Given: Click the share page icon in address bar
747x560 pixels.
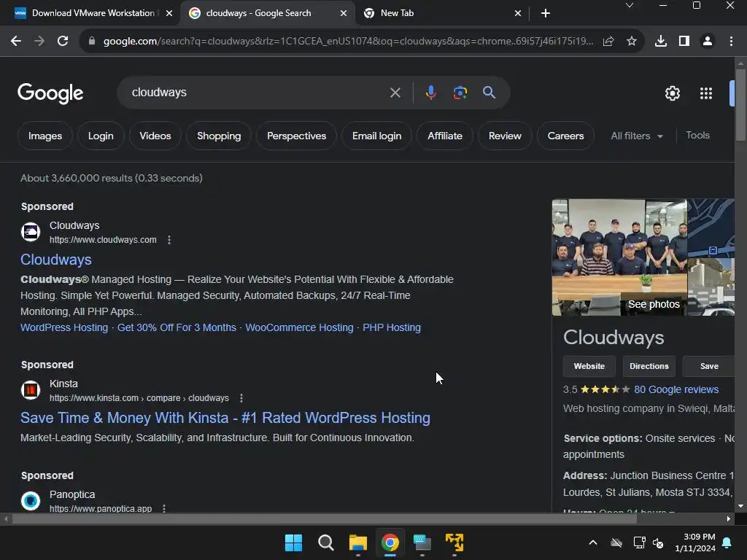Looking at the screenshot, I should click(608, 41).
